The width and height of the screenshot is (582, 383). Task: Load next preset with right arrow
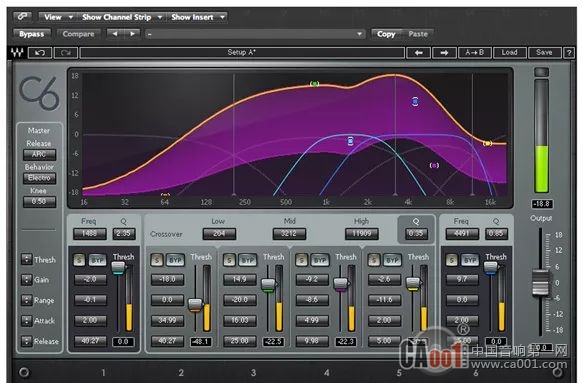point(444,53)
